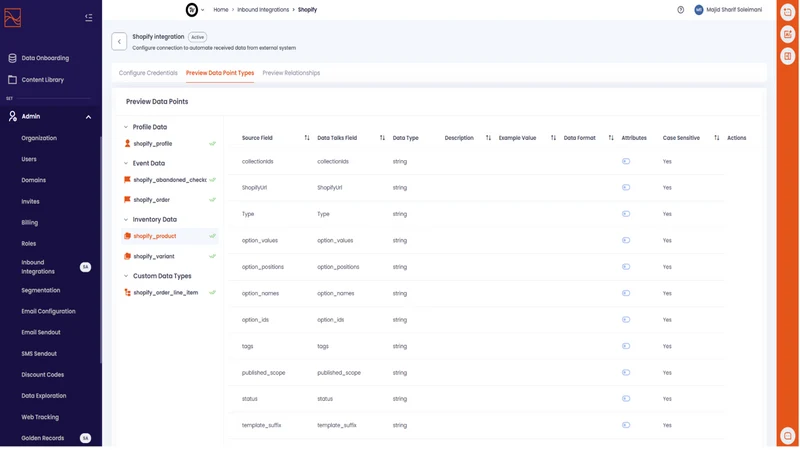Open Billing in Admin menu
Viewport: 800px width, 450px height.
coord(30,222)
